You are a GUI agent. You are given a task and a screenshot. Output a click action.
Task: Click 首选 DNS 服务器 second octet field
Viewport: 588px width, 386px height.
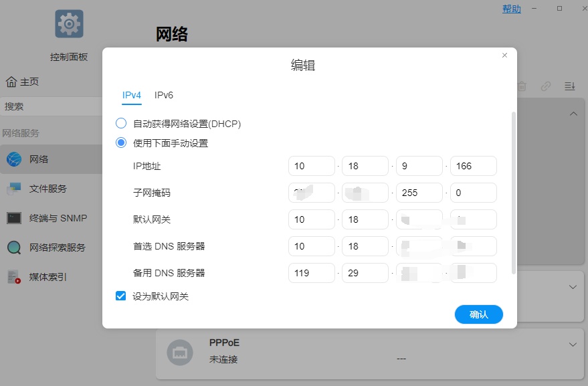(365, 246)
